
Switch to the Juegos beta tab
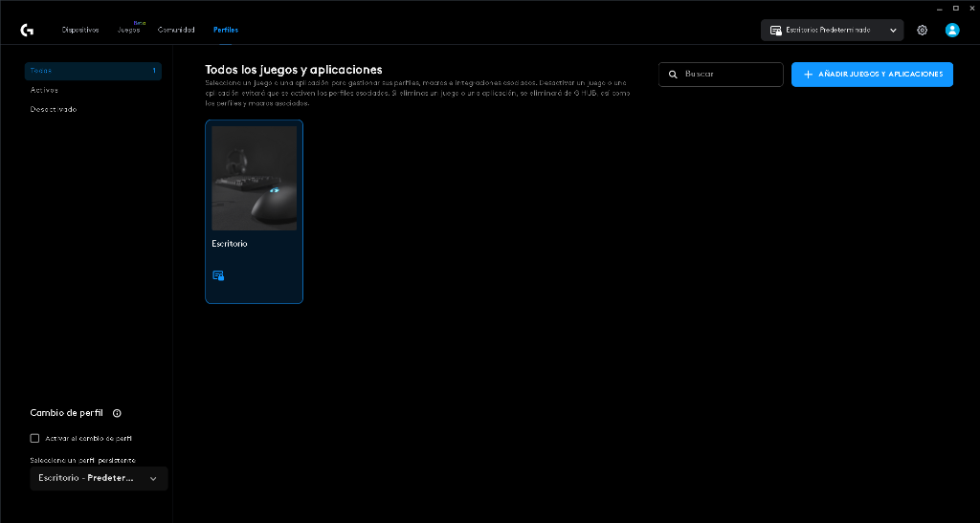pos(129,30)
